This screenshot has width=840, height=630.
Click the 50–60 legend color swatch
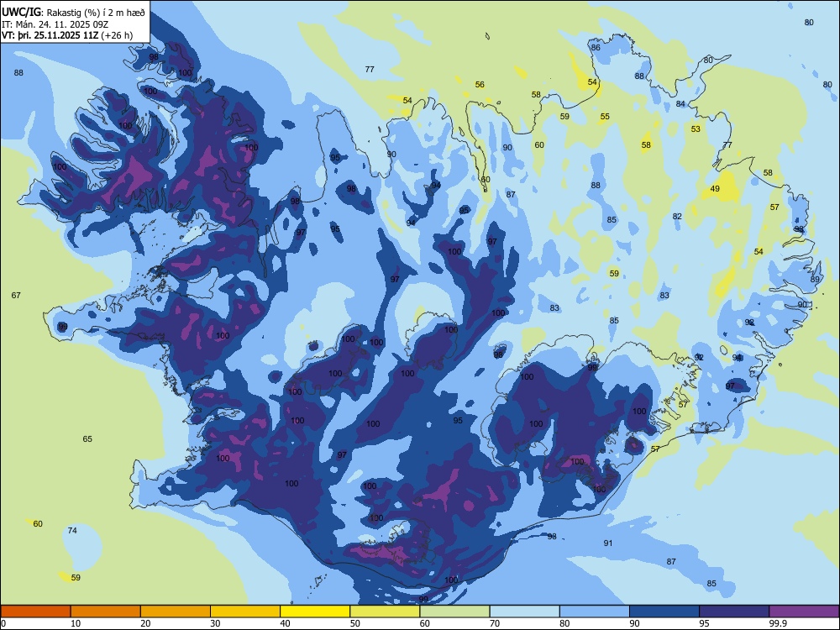pos(385,612)
